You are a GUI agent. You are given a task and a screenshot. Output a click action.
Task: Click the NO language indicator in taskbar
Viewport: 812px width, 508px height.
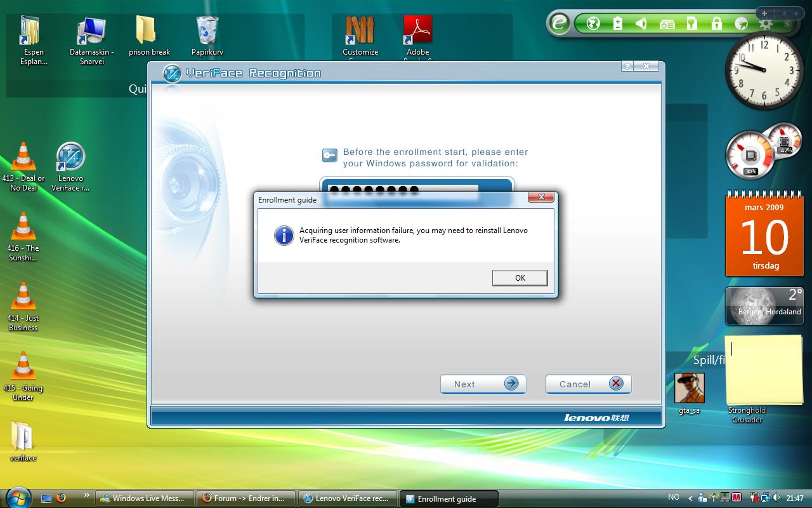tap(674, 497)
